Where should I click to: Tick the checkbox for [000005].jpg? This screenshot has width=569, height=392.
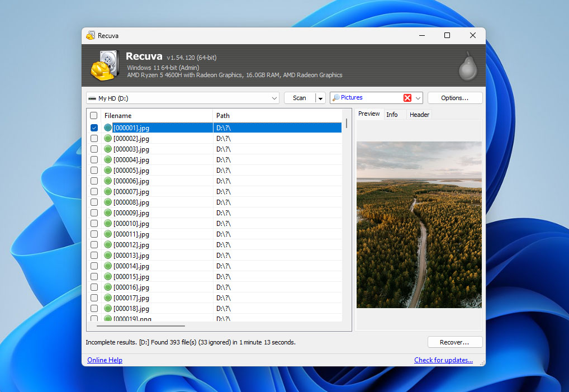coord(94,170)
